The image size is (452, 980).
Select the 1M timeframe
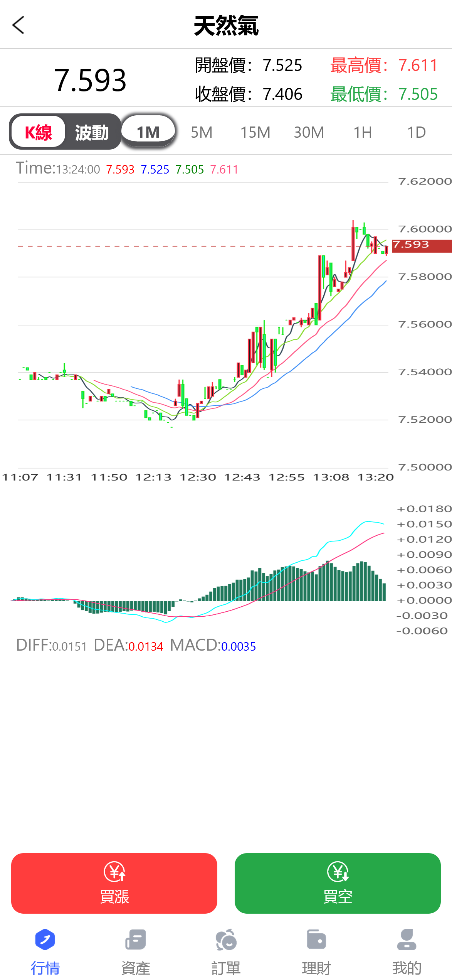tap(148, 132)
